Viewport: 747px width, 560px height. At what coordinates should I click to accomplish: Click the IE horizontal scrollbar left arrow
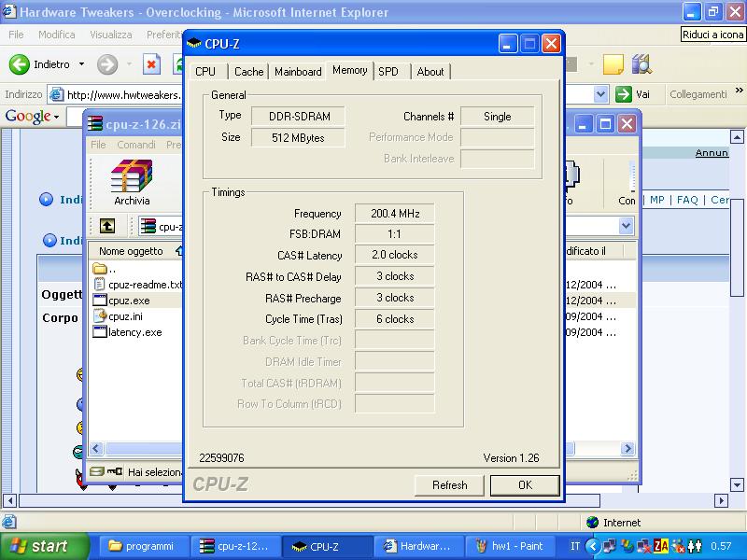pos(9,500)
